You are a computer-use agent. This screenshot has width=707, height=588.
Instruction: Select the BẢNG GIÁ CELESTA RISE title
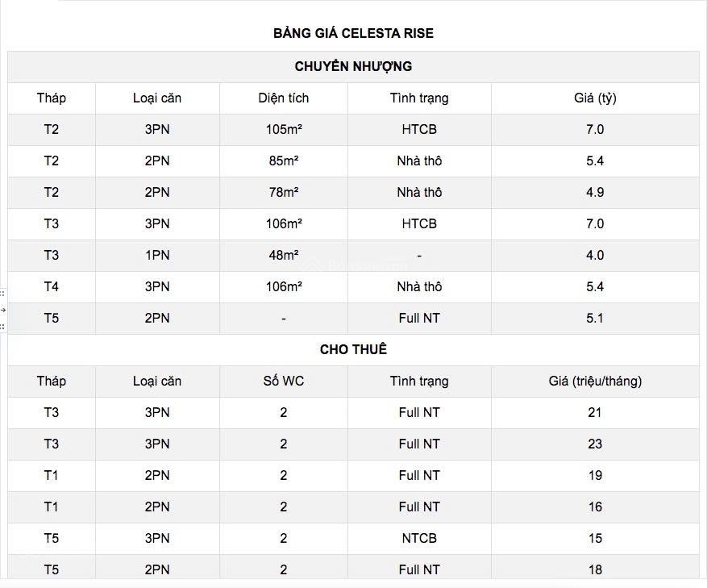pos(353,33)
